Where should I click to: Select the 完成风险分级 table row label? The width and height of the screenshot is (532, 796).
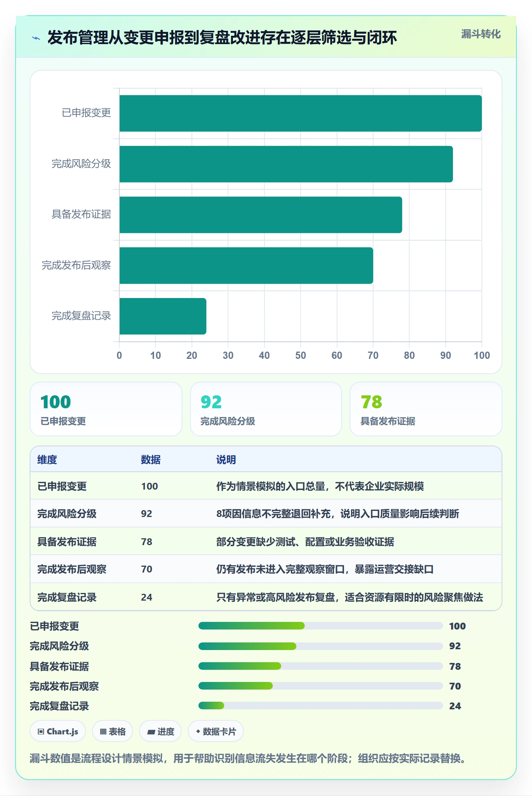67,514
